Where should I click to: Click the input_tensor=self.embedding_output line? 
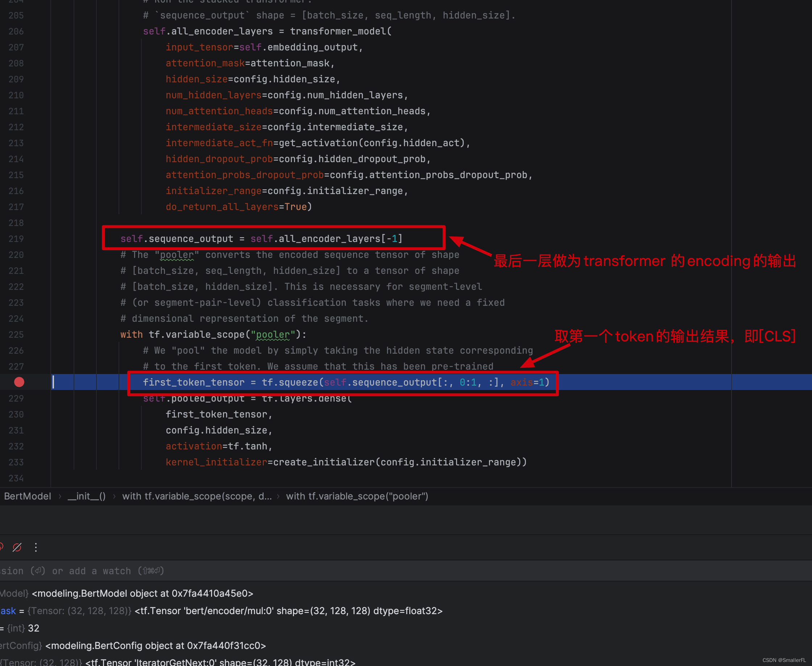coord(264,47)
